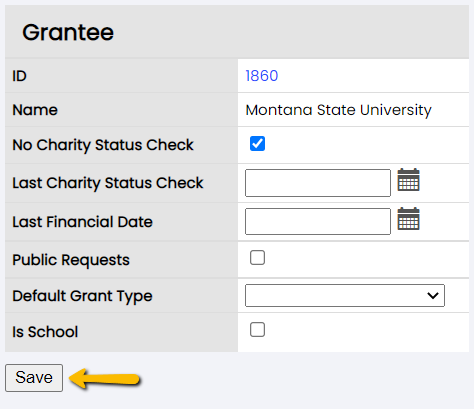The height and width of the screenshot is (409, 474).
Task: Select the name text Montana State University
Action: click(338, 110)
